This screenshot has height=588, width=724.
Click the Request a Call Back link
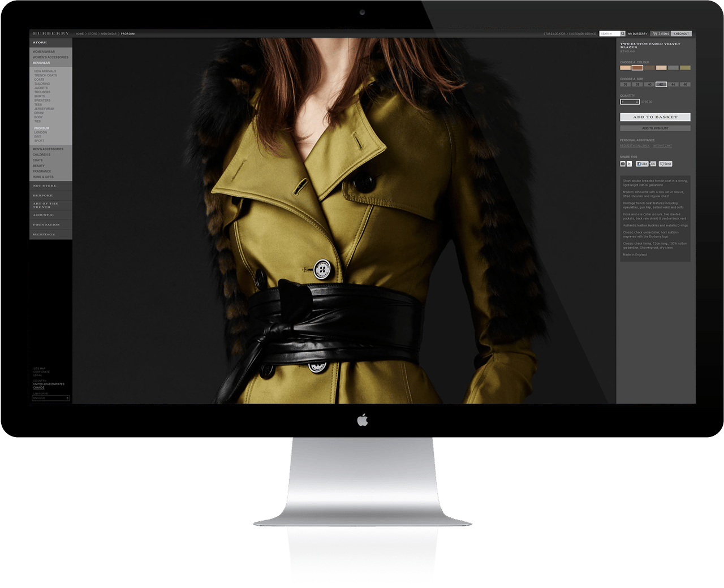[x=635, y=146]
